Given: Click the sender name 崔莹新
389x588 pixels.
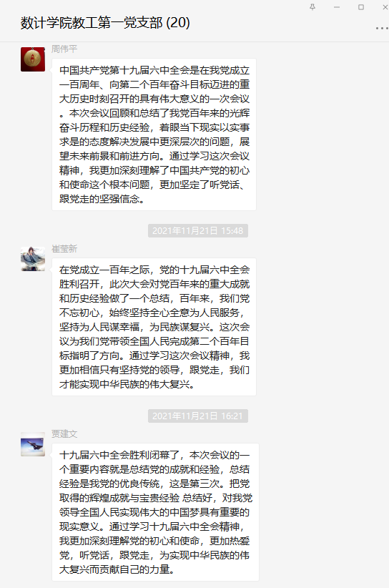Looking at the screenshot, I should [x=64, y=249].
